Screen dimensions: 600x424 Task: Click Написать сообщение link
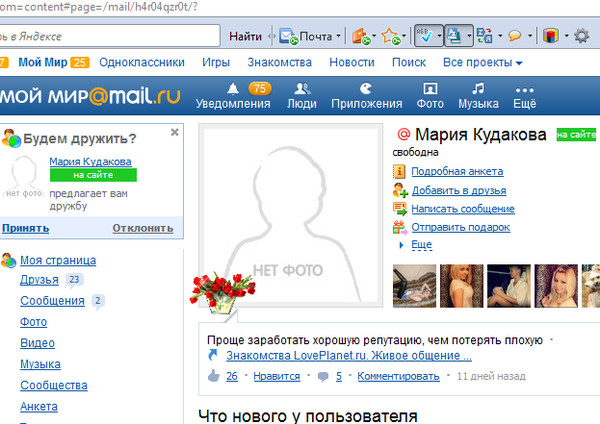click(463, 209)
